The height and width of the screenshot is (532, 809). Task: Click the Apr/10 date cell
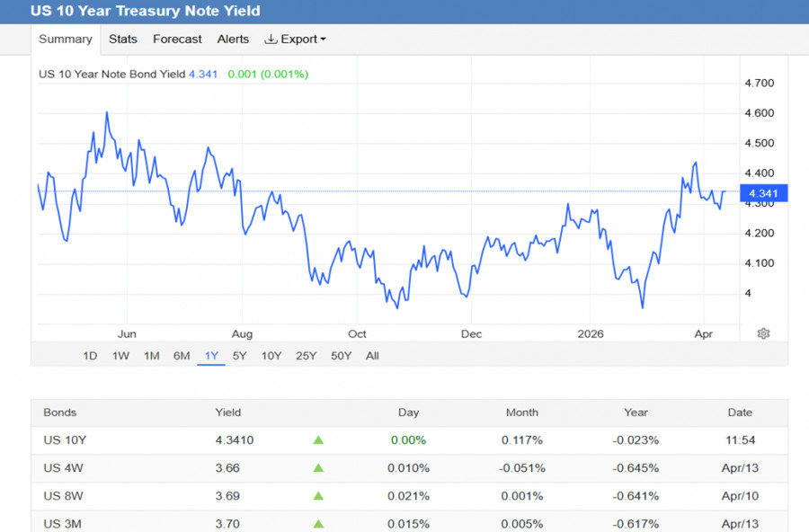740,496
